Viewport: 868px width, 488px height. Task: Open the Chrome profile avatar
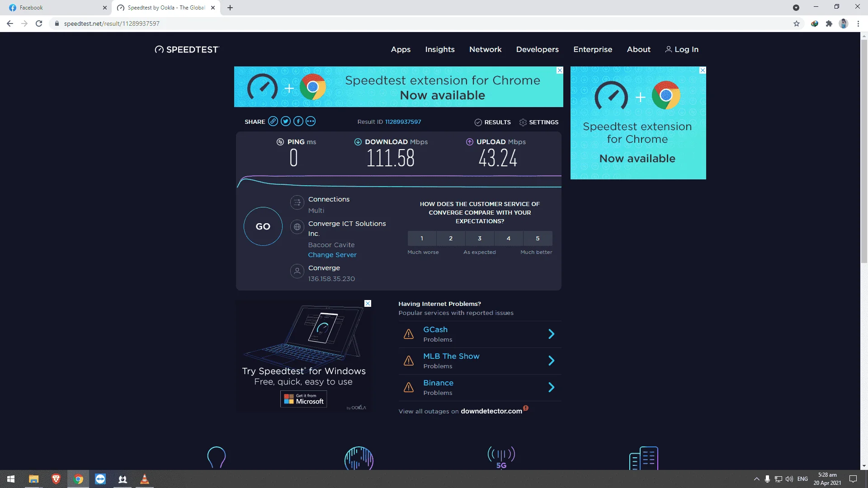point(844,23)
